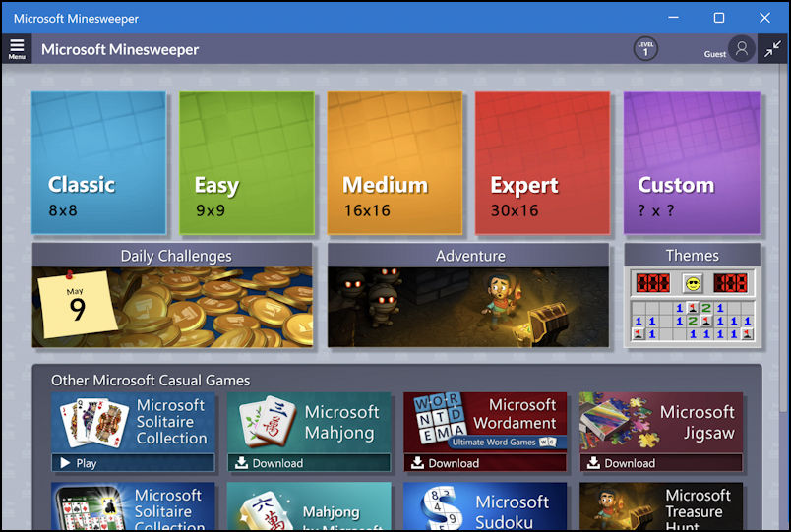Download Microsoft Mahjong
This screenshot has height=532, width=791.
click(x=309, y=463)
